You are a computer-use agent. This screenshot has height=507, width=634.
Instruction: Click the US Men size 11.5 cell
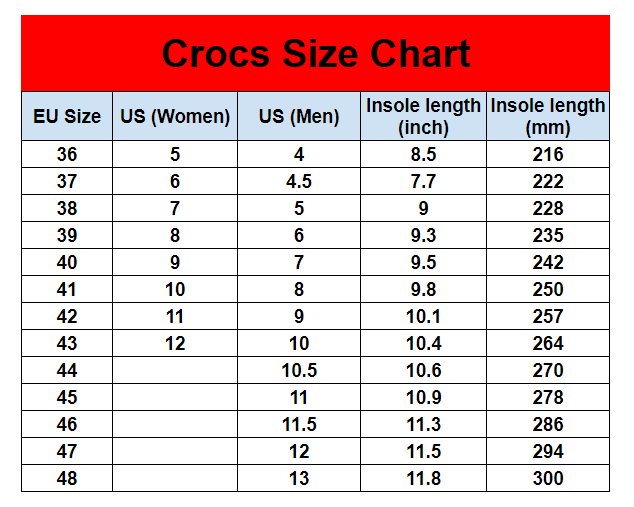coord(299,424)
